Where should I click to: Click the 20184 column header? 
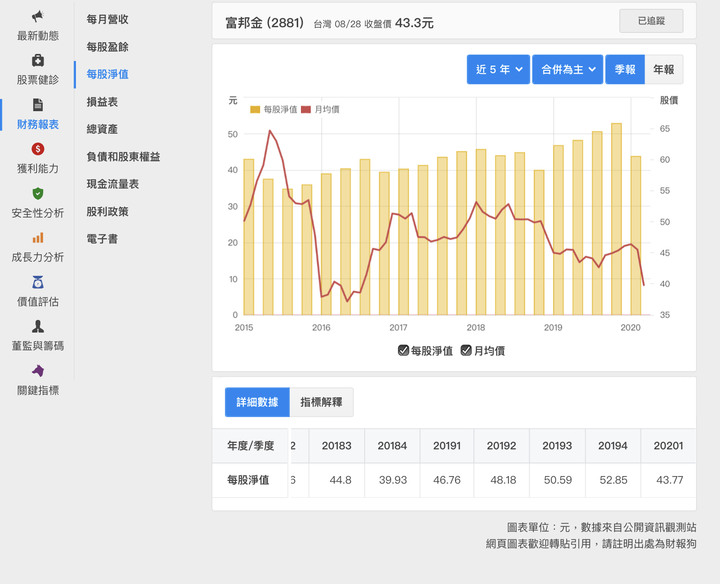392,445
